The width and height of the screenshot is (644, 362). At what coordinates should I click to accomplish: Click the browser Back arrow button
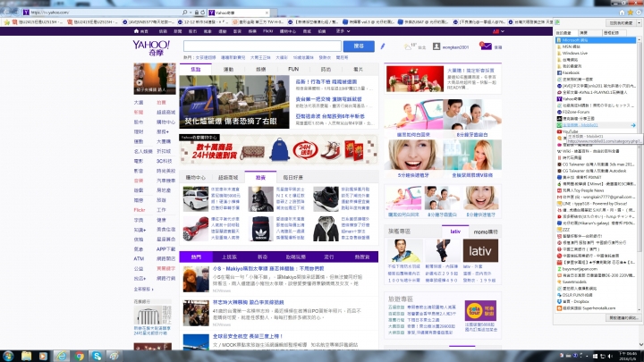(6, 13)
